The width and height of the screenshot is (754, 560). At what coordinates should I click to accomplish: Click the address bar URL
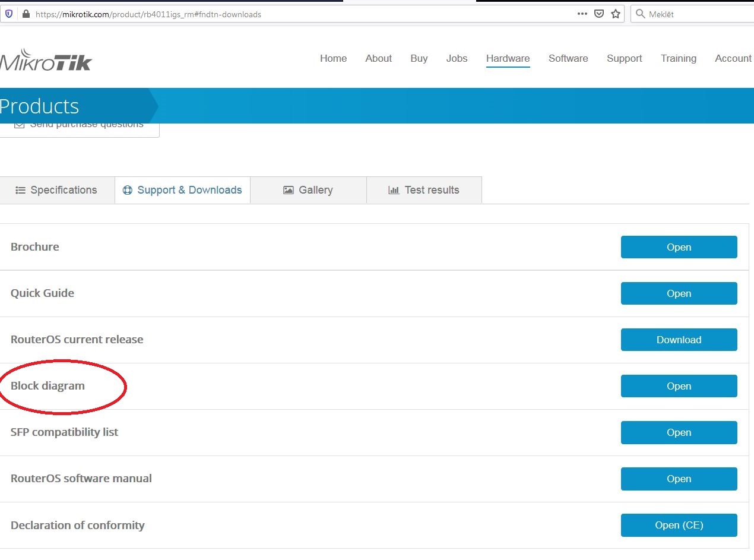pyautogui.click(x=148, y=14)
